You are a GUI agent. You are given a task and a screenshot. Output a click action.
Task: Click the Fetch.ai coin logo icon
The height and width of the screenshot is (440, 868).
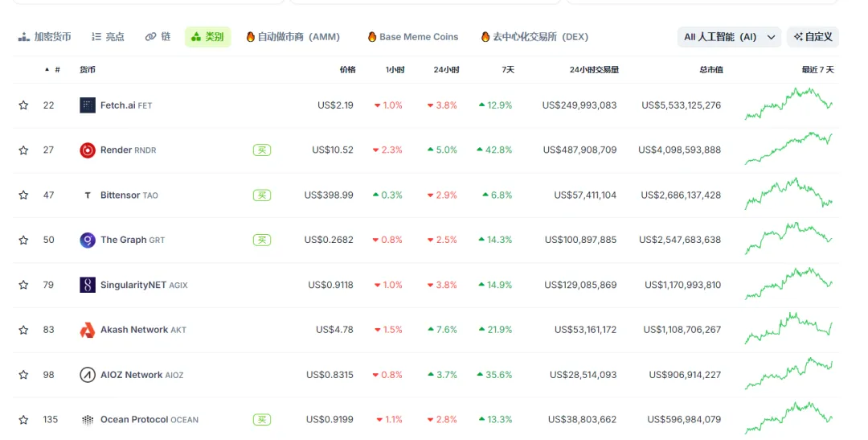coord(88,105)
